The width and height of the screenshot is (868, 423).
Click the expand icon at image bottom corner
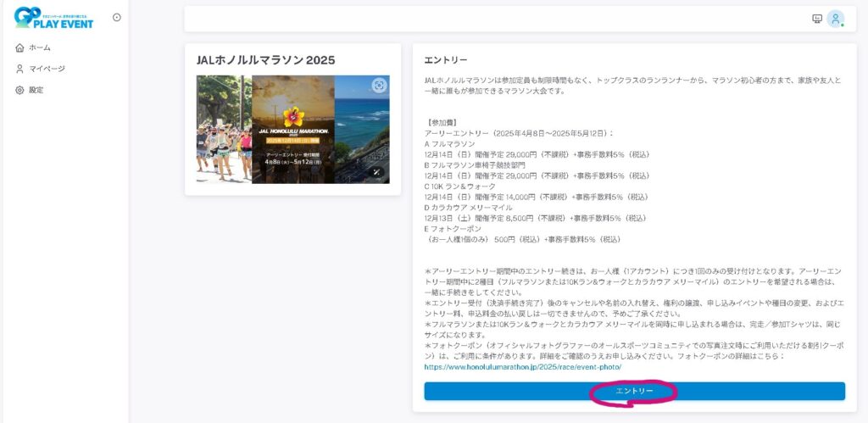click(x=376, y=172)
